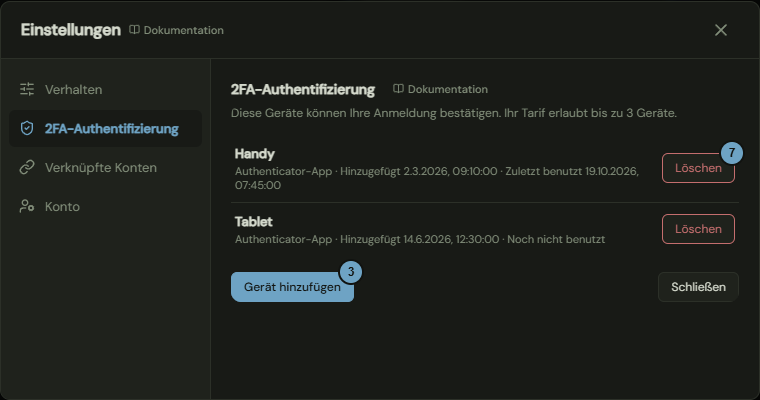Click the 2FA-Authentifizierung panel heading
This screenshot has height=400, width=760.
(x=303, y=90)
